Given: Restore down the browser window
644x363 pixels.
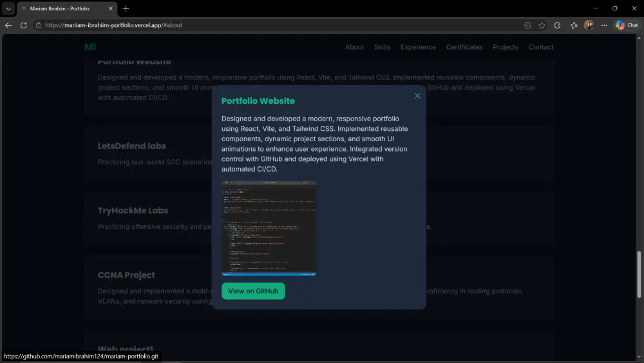Looking at the screenshot, I should (614, 8).
